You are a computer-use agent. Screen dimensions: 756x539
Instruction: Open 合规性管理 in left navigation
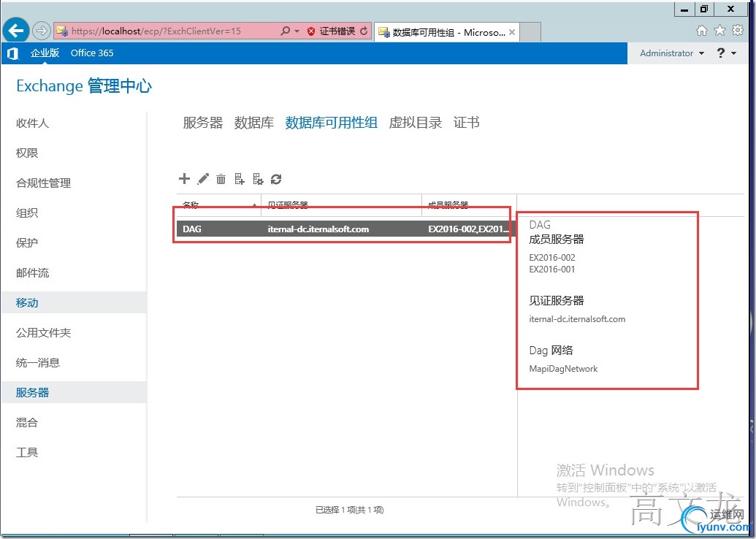coord(43,183)
